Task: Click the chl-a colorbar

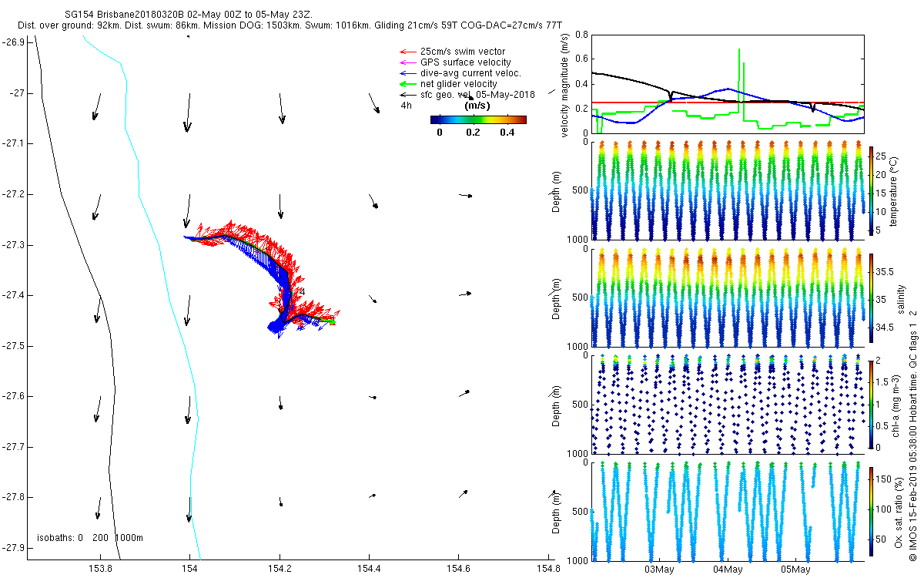Action: (x=872, y=404)
